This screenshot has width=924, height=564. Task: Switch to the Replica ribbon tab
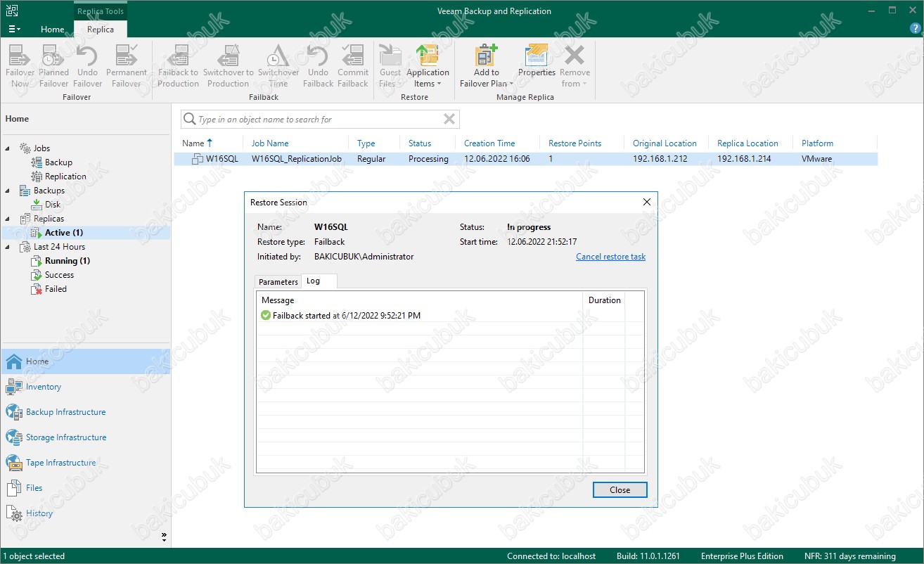[101, 30]
